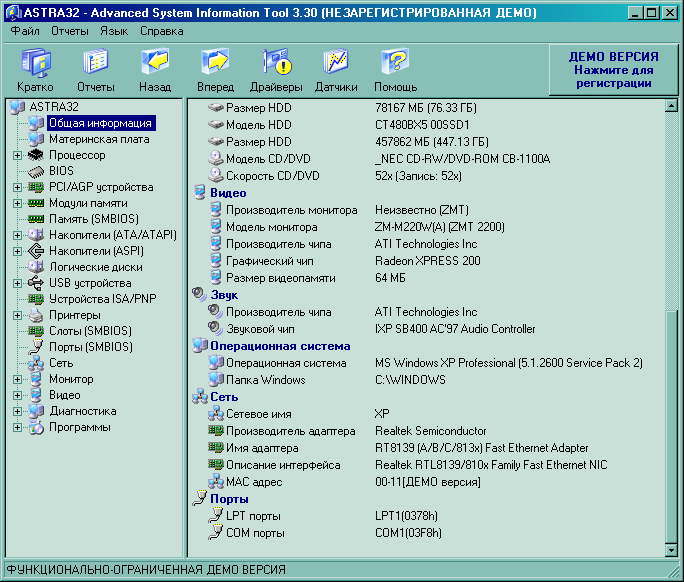Expand the Накопители (ASPI) node

pos(17,251)
